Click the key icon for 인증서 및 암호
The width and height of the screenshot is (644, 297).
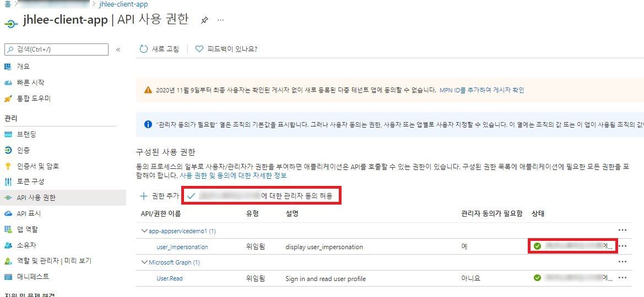pyautogui.click(x=8, y=166)
